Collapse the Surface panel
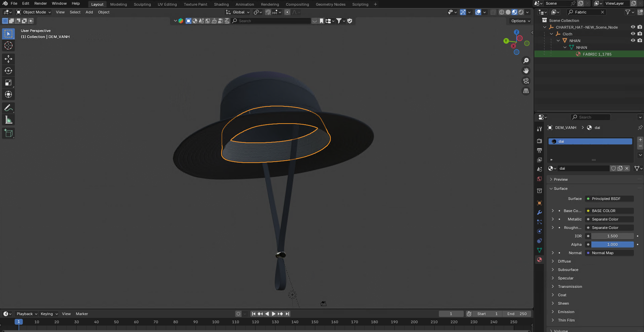 pos(560,189)
